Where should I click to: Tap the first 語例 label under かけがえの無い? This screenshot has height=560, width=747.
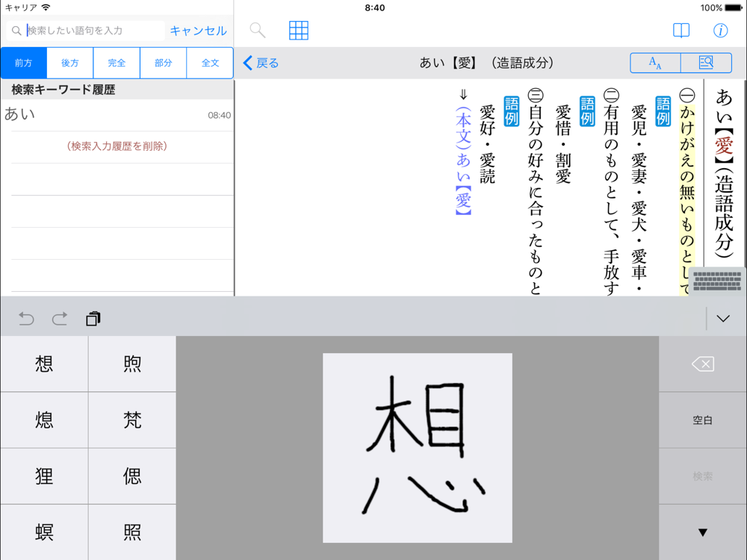coord(663,111)
